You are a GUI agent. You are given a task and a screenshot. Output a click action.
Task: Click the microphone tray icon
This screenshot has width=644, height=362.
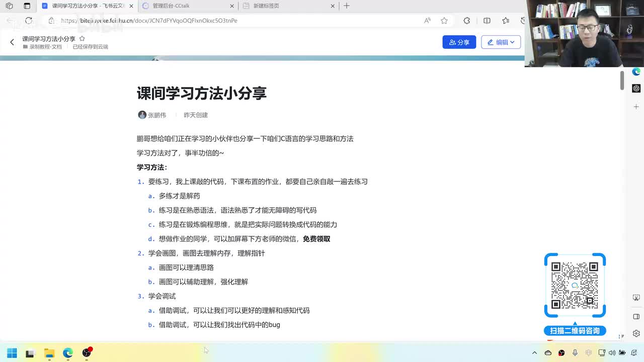coord(575,353)
